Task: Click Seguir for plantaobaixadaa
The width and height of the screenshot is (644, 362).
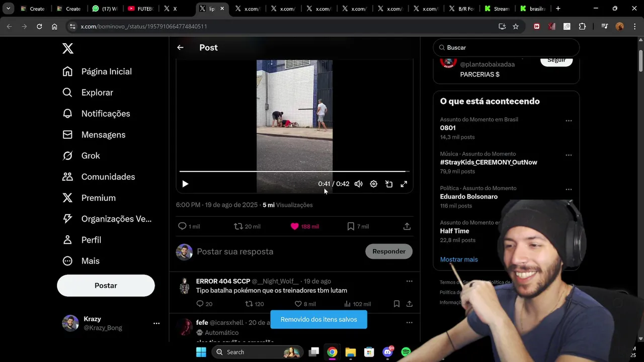Action: coord(556,60)
